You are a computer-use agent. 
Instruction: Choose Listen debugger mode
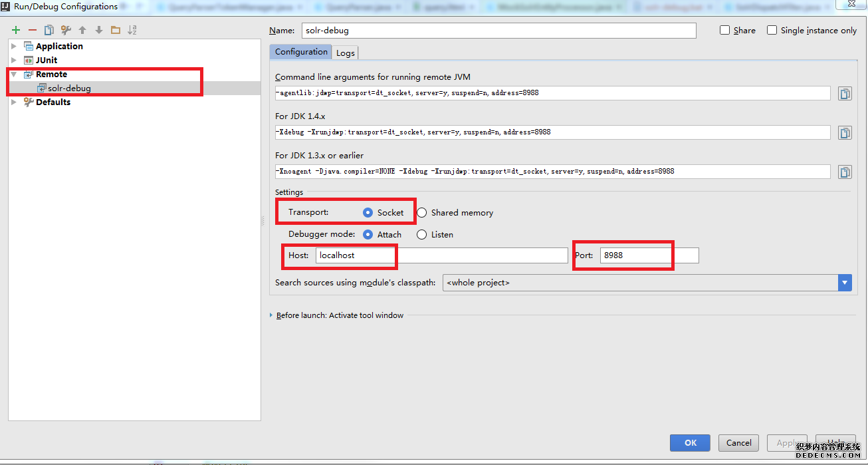pos(421,235)
